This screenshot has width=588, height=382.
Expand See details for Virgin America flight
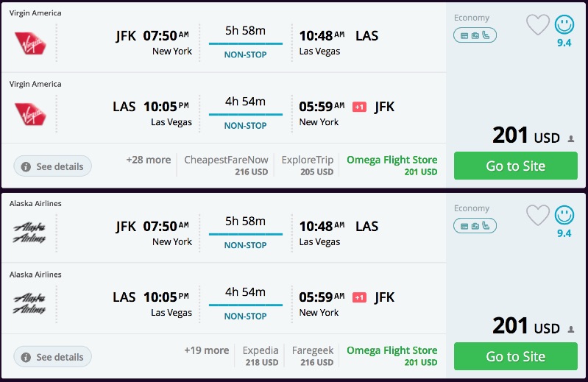[52, 166]
